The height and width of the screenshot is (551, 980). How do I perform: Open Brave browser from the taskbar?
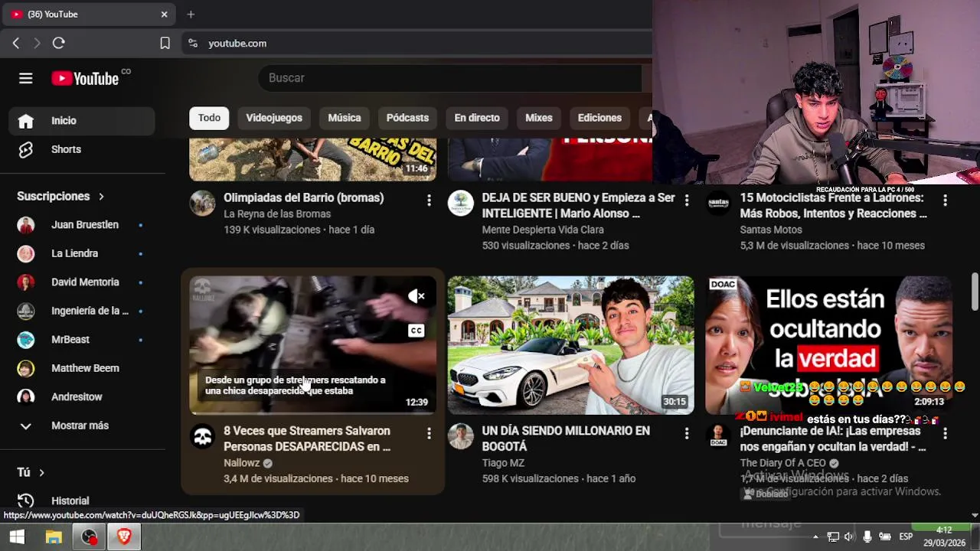click(x=124, y=537)
